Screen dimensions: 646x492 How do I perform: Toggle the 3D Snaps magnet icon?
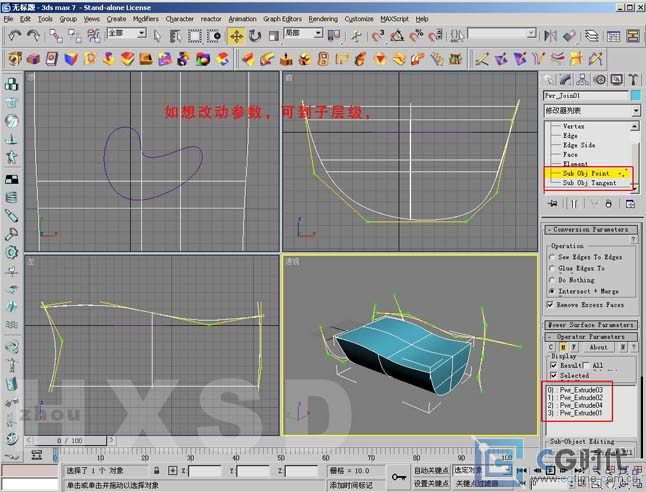377,36
